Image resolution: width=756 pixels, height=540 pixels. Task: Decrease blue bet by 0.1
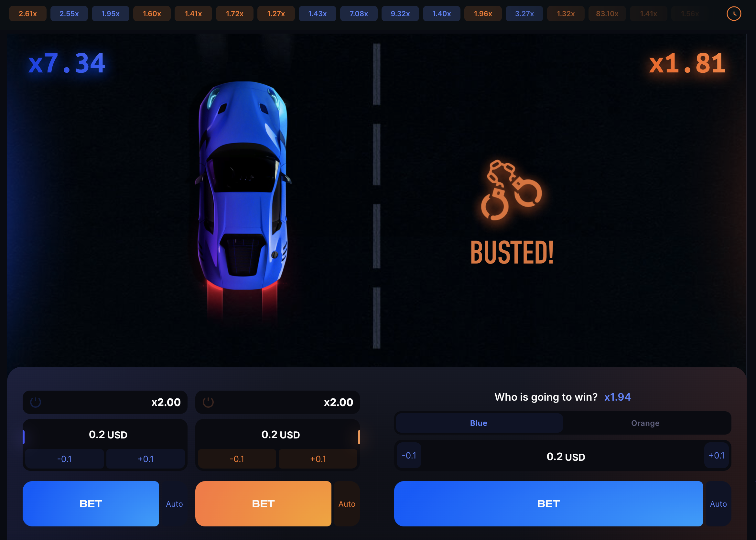pyautogui.click(x=64, y=459)
